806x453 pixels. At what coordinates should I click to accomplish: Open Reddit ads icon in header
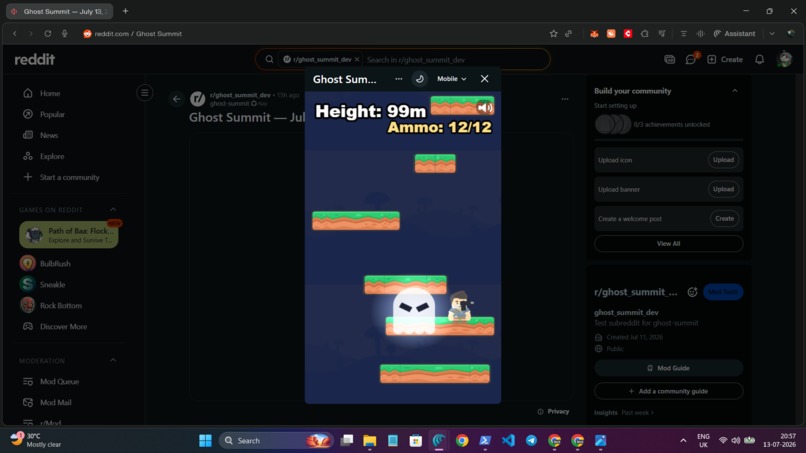coord(669,60)
